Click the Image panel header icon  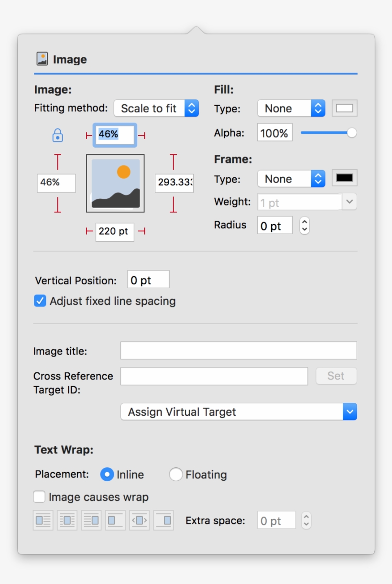tap(42, 59)
